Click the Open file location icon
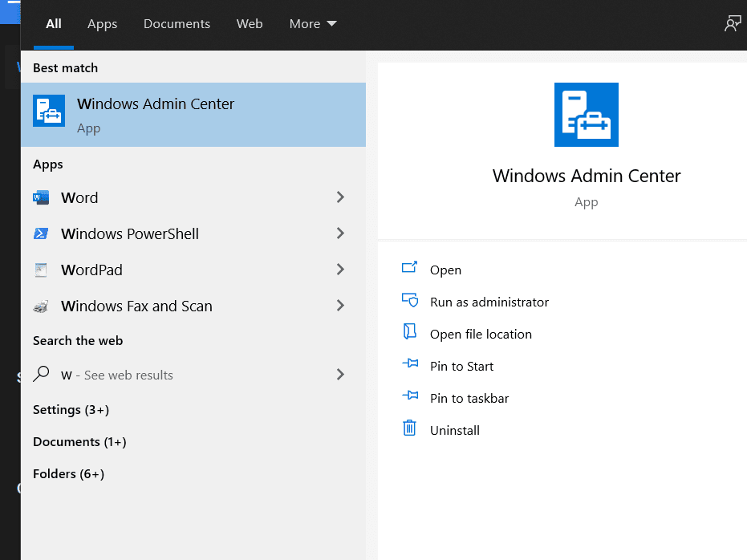 pos(409,331)
